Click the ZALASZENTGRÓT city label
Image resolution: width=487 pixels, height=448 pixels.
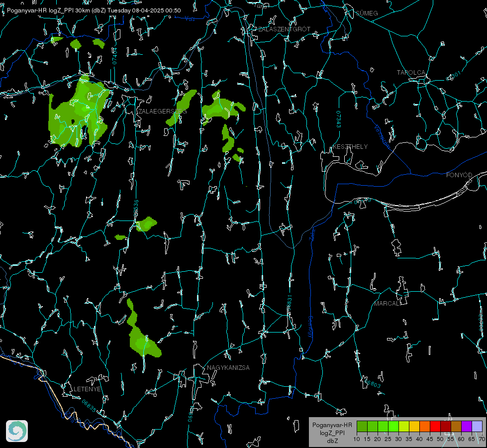coord(285,29)
